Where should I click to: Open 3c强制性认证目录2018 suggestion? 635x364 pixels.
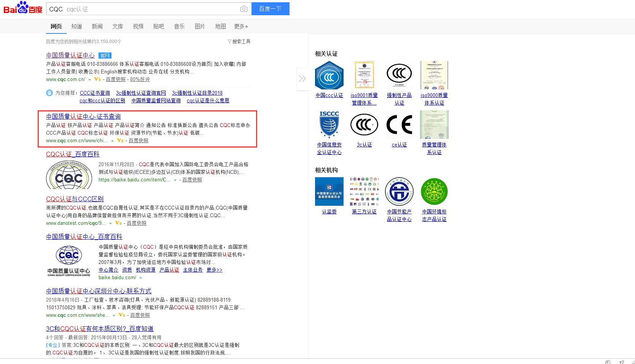(197, 93)
